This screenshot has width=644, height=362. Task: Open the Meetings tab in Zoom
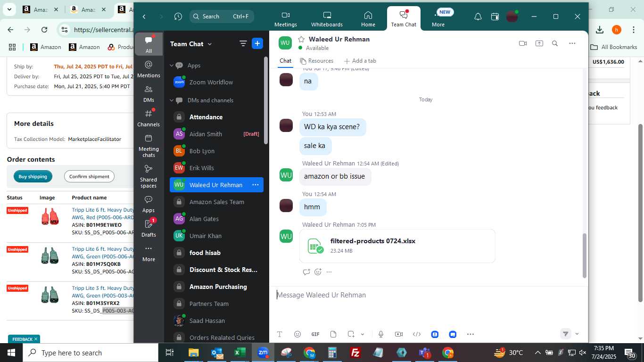click(x=286, y=19)
